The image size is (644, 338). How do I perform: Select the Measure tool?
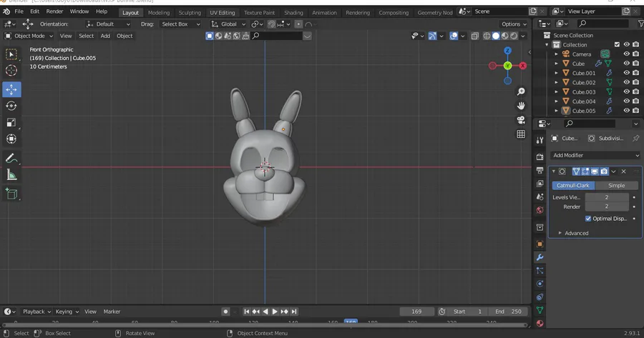pos(11,175)
